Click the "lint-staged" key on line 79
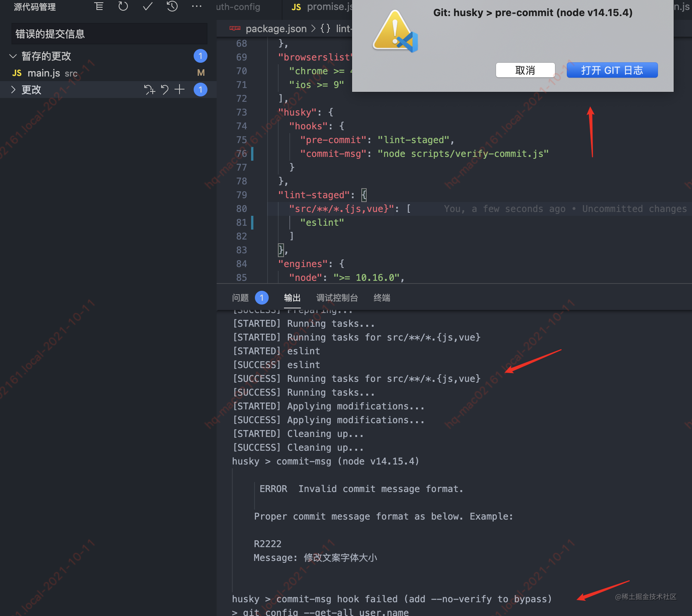Viewport: 692px width, 616px height. point(313,195)
